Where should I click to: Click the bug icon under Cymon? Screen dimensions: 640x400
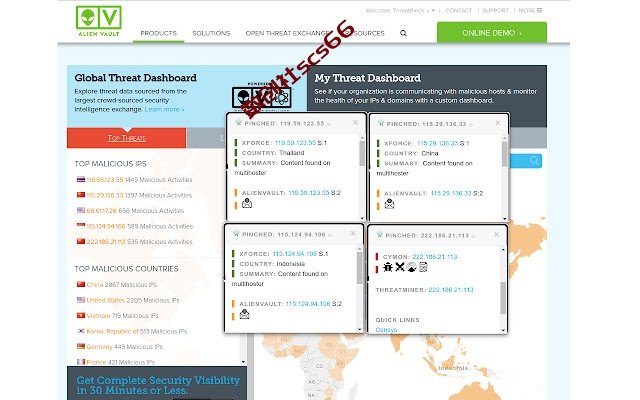tap(388, 267)
